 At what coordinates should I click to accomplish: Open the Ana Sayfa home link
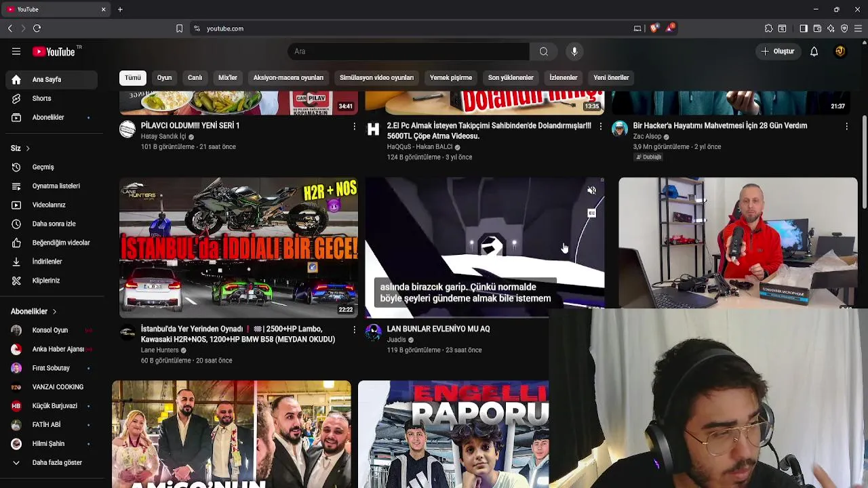click(x=51, y=79)
